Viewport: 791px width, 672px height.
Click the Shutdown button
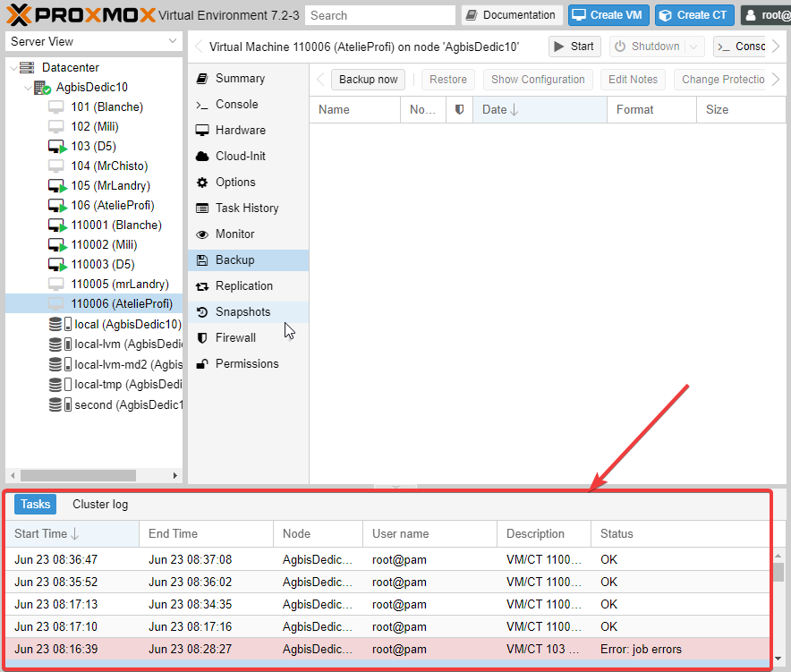pyautogui.click(x=648, y=47)
